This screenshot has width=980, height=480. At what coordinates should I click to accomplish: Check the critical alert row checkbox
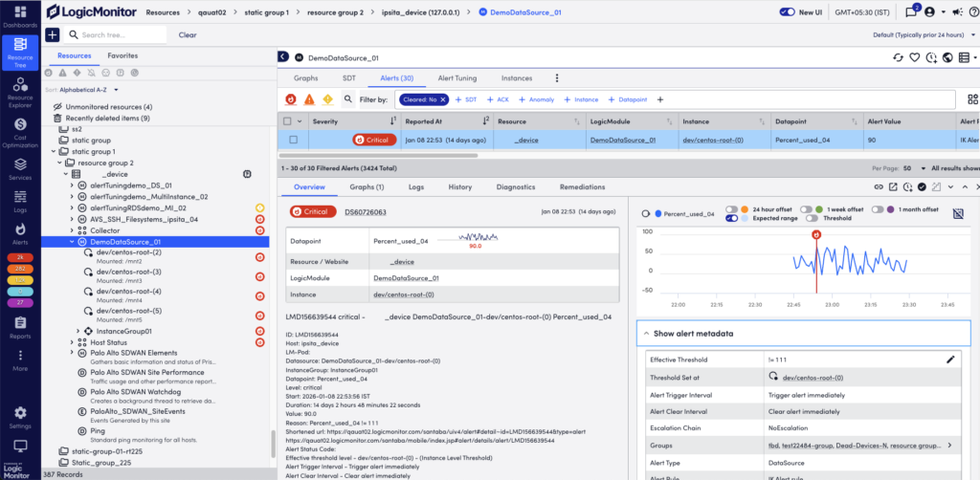click(x=294, y=140)
